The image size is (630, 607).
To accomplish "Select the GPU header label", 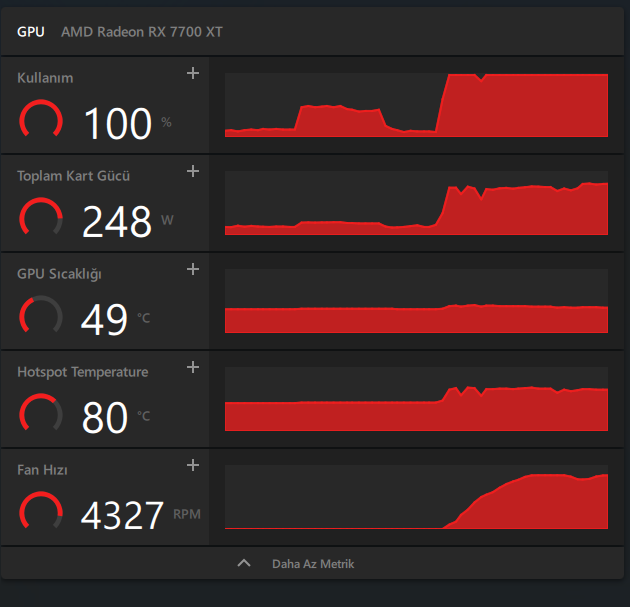I will (31, 32).
